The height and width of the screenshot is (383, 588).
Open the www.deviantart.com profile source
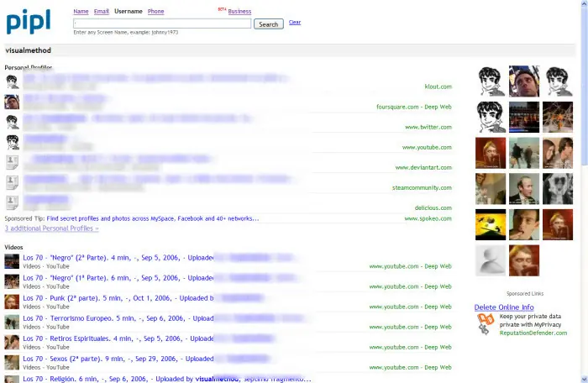(423, 168)
